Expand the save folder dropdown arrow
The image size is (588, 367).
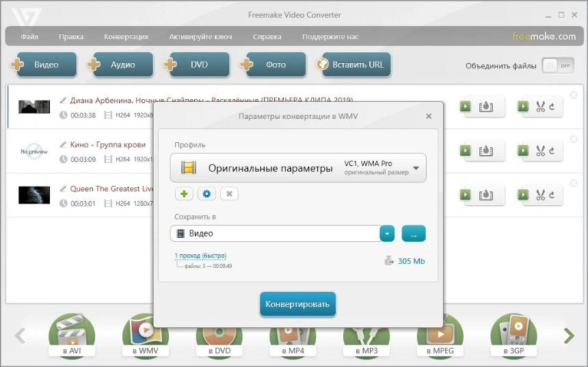(387, 234)
